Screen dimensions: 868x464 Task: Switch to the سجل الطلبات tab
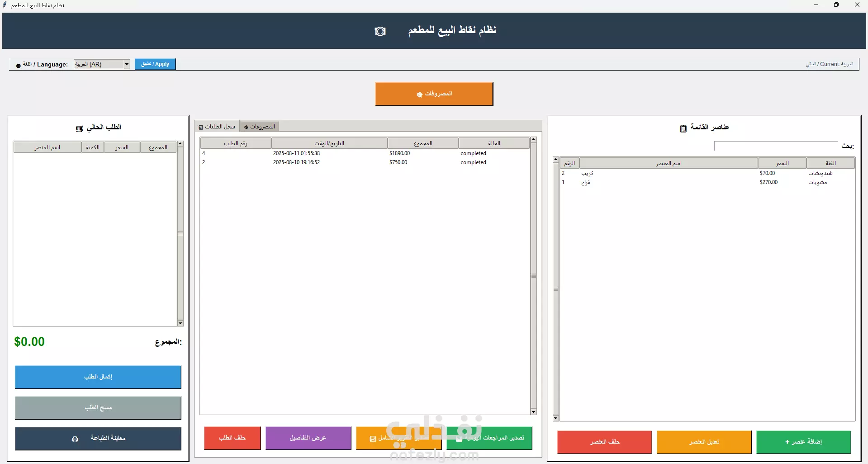(217, 127)
